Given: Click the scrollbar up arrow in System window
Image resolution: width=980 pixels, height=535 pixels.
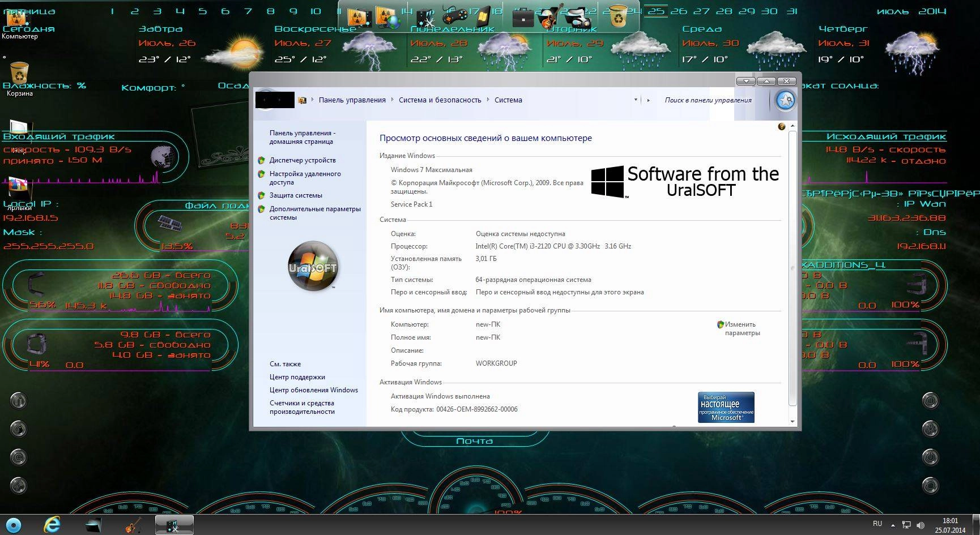Looking at the screenshot, I should [792, 126].
